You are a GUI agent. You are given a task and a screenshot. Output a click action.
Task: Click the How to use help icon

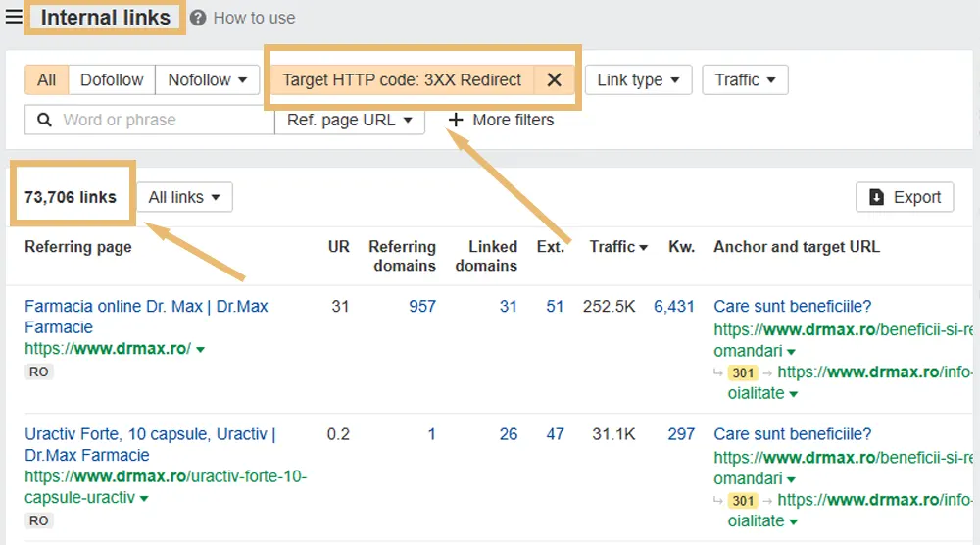pyautogui.click(x=198, y=18)
